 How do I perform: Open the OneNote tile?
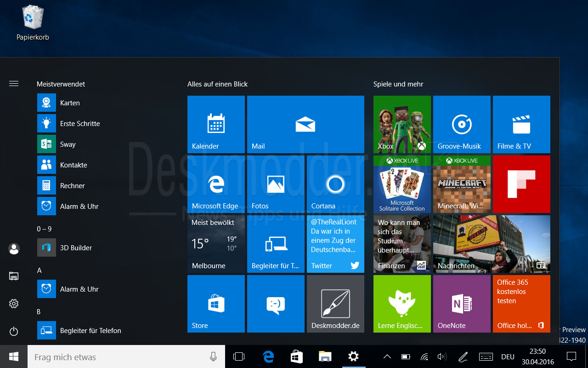[462, 304]
